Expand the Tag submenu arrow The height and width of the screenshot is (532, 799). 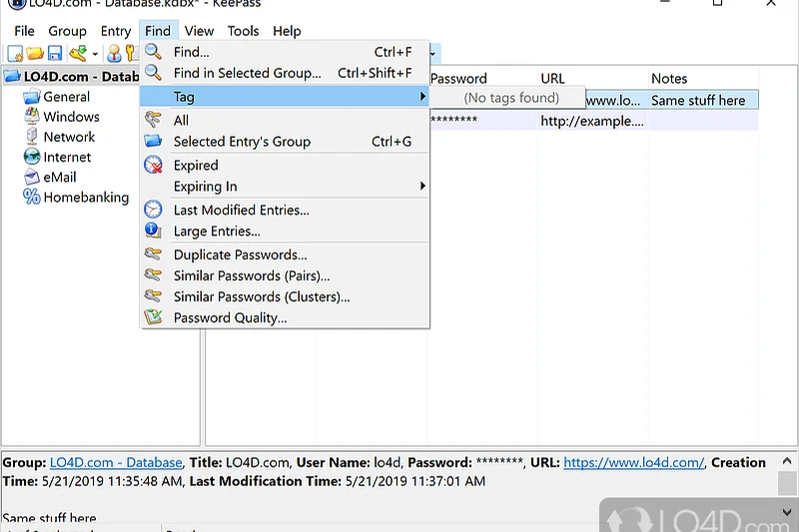click(421, 96)
